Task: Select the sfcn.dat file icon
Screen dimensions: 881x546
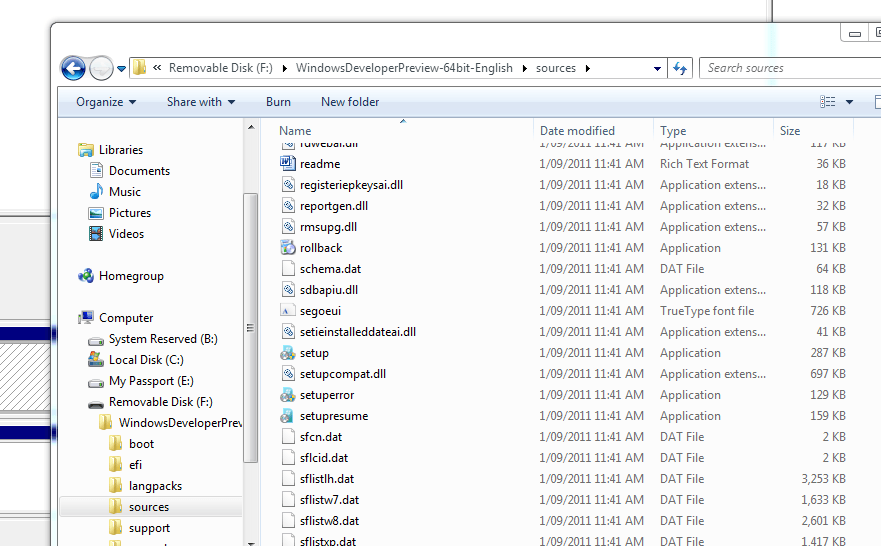Action: tap(288, 436)
